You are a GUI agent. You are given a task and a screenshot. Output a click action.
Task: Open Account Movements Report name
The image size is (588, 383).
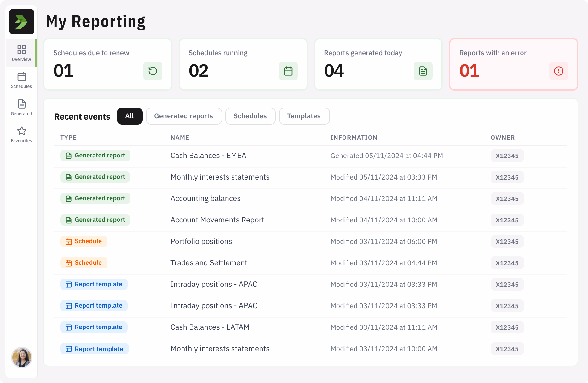pyautogui.click(x=217, y=220)
